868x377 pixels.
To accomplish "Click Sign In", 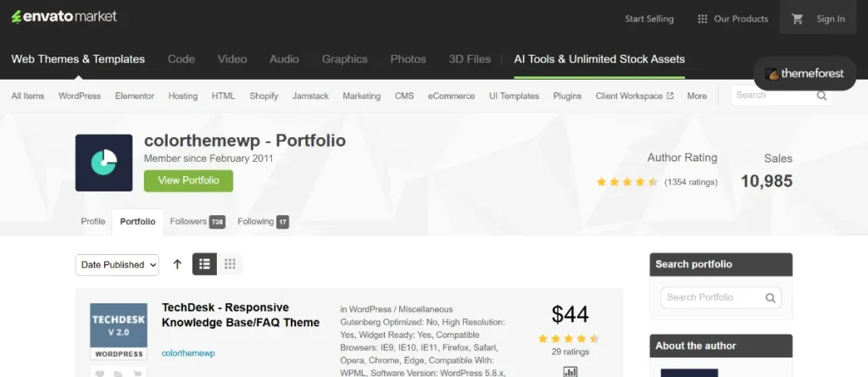I will click(831, 19).
